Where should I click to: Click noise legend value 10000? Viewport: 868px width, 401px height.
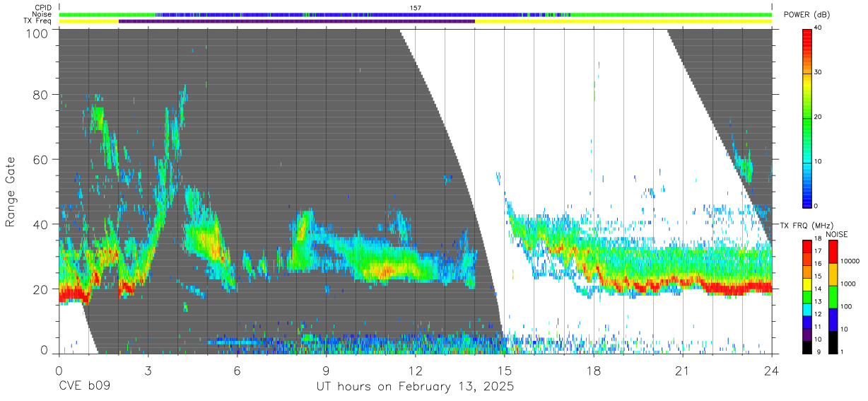point(850,261)
